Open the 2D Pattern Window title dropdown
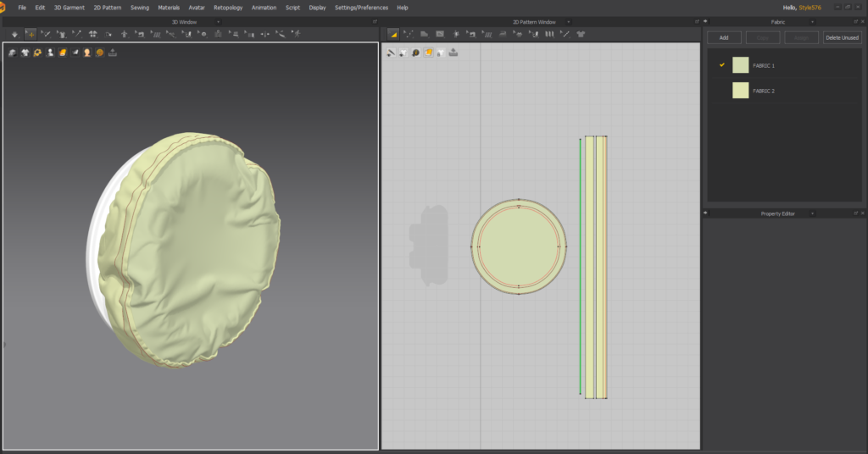The width and height of the screenshot is (868, 454). click(x=569, y=22)
